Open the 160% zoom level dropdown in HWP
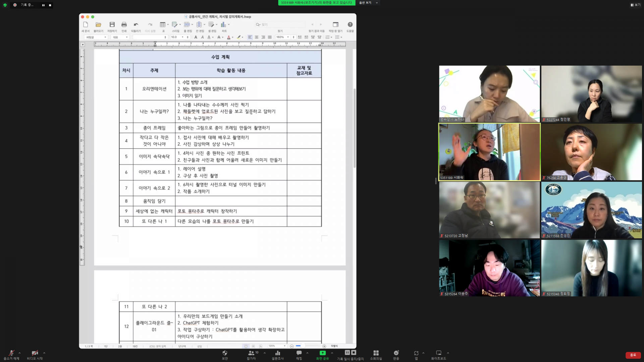 click(288, 37)
